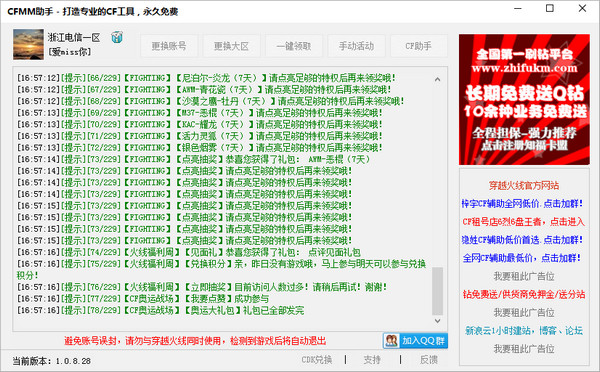Open 新浪云1小时建站 link

[x=524, y=331]
